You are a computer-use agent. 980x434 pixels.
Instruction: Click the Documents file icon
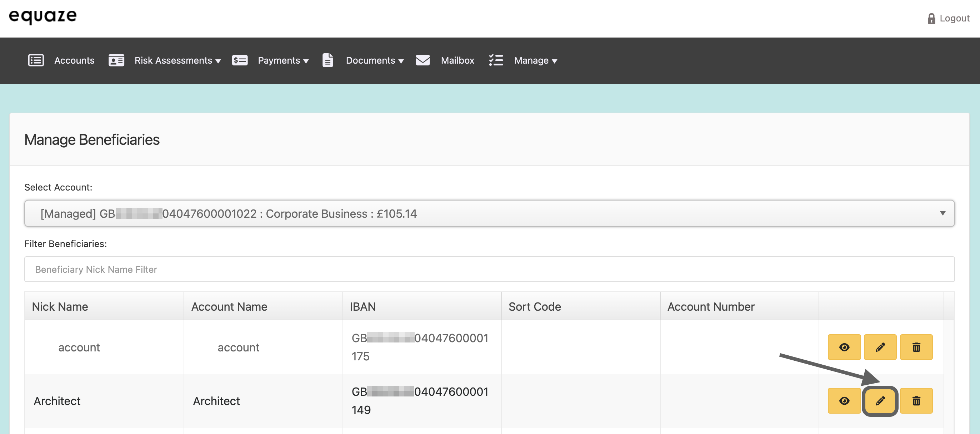[x=327, y=60]
